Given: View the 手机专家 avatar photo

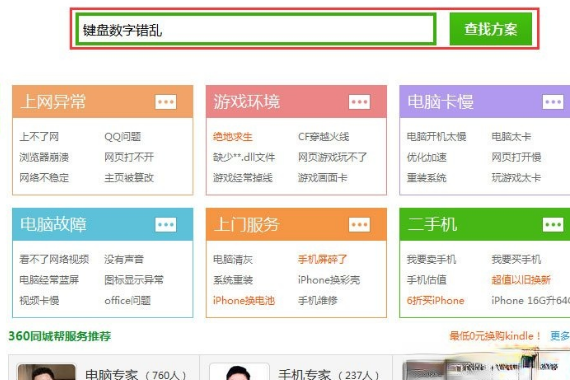Looking at the screenshot, I should pos(240,372).
